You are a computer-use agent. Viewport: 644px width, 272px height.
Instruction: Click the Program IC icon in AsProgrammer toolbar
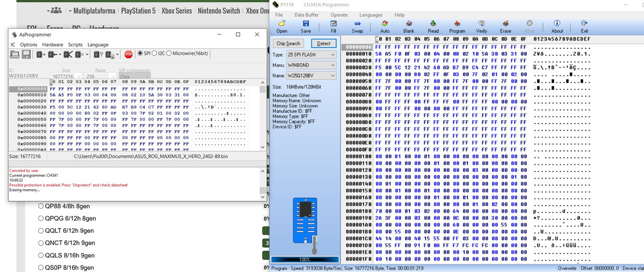[52, 54]
